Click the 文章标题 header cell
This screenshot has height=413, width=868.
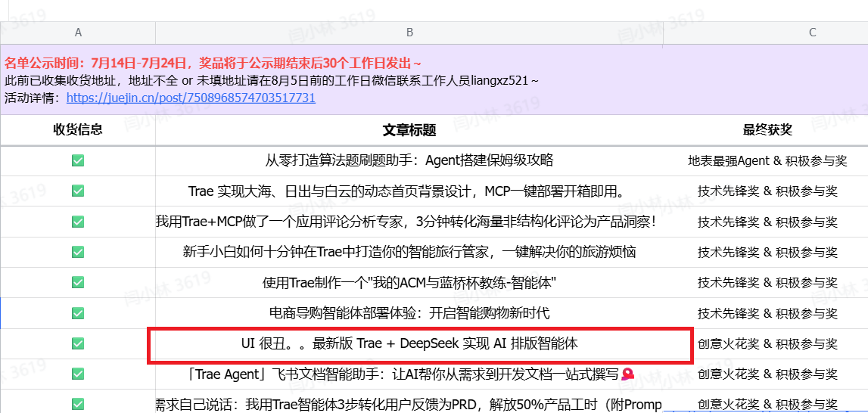coord(409,130)
